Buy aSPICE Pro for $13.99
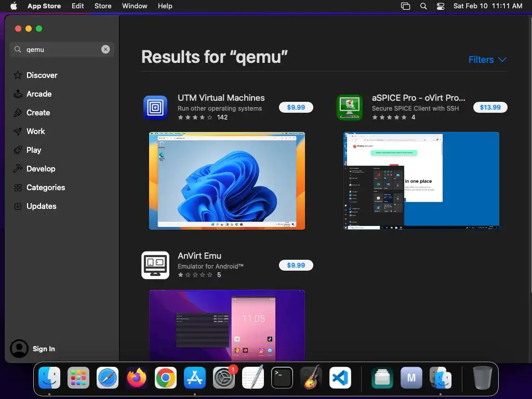Viewport: 532px width, 399px height. click(x=490, y=107)
